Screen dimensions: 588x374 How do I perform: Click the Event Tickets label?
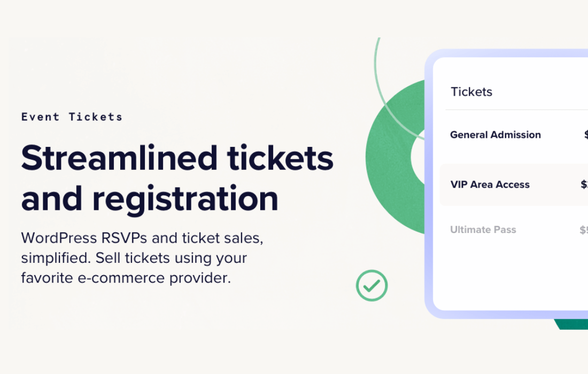[x=72, y=117]
